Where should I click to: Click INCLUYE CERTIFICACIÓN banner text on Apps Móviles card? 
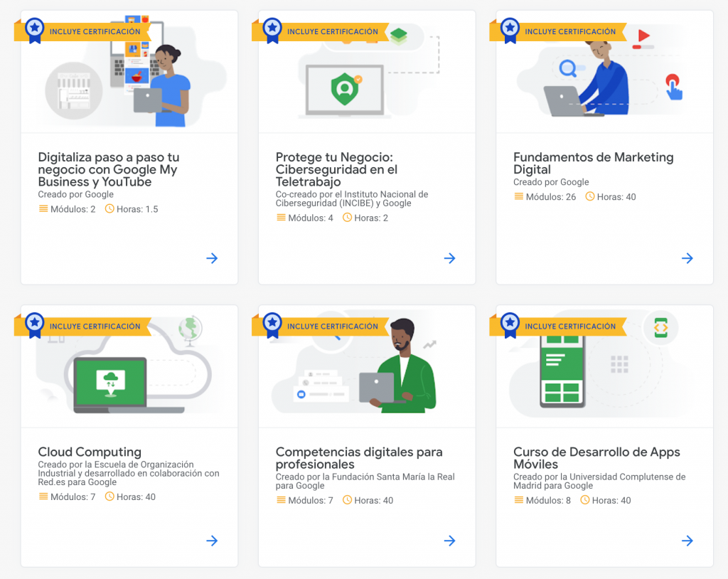(571, 326)
